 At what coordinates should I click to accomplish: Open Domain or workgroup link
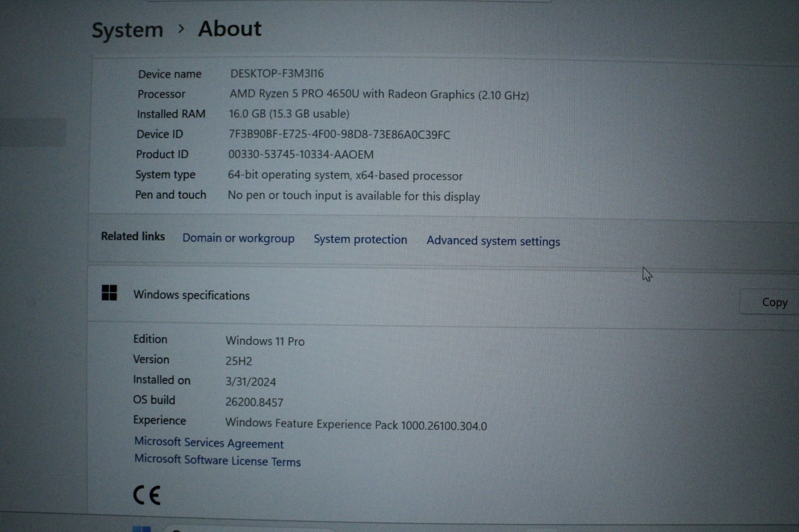[238, 238]
